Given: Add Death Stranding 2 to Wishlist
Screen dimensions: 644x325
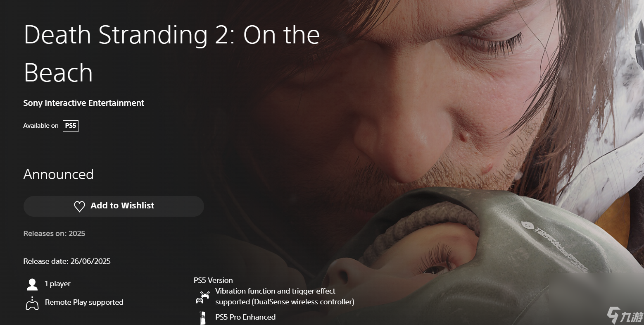Looking at the screenshot, I should click(114, 206).
